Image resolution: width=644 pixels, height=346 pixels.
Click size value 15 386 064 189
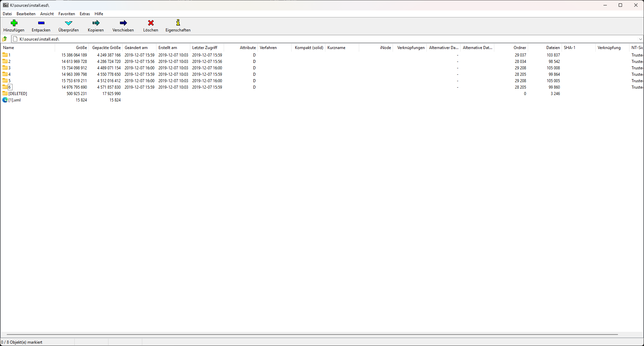point(74,55)
